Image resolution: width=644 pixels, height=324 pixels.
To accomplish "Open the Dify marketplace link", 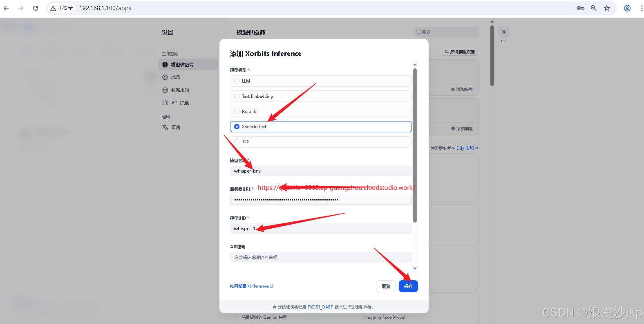I will click(467, 148).
